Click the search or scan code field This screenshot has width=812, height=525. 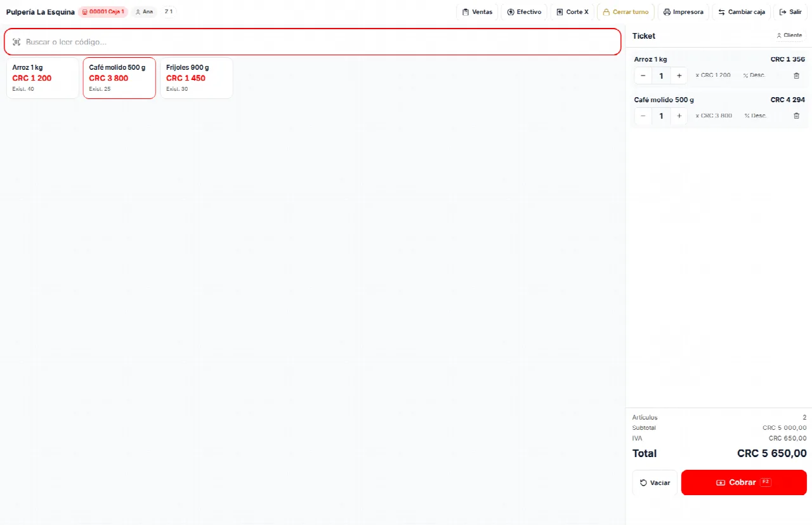313,42
